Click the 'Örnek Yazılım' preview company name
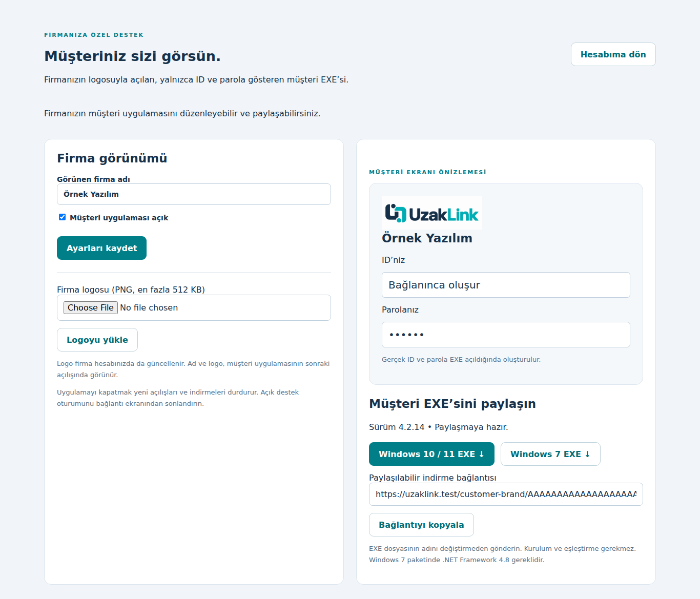Viewport: 700px width, 599px height. [x=427, y=238]
